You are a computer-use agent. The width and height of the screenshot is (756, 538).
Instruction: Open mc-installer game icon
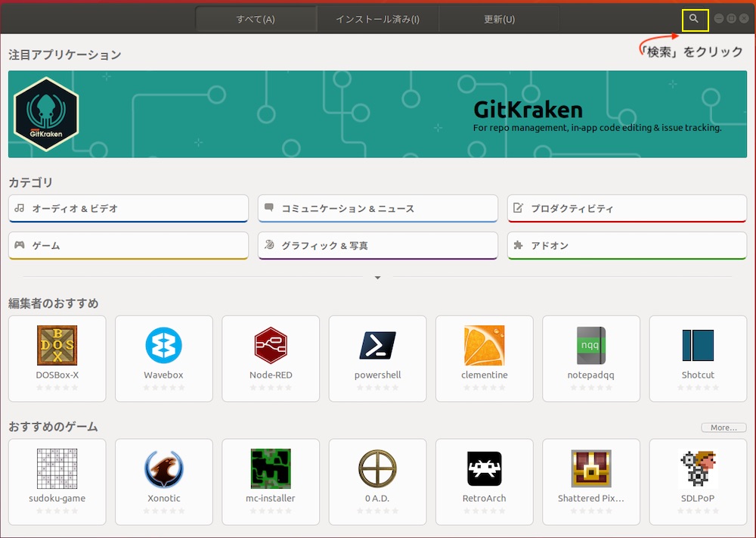pyautogui.click(x=271, y=468)
